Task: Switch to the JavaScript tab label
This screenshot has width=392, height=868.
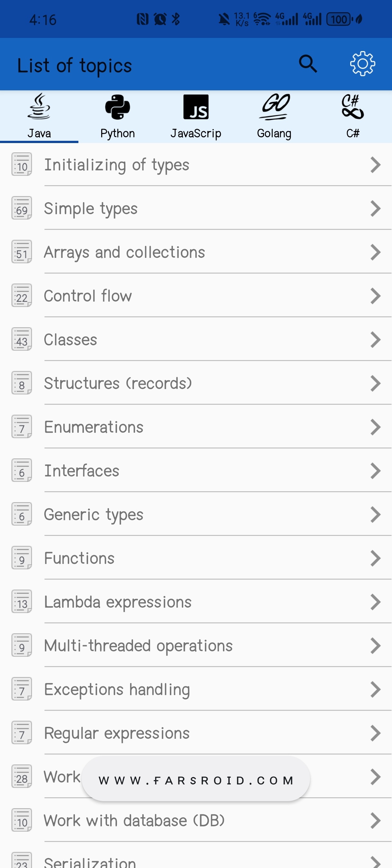Action: pos(196,133)
